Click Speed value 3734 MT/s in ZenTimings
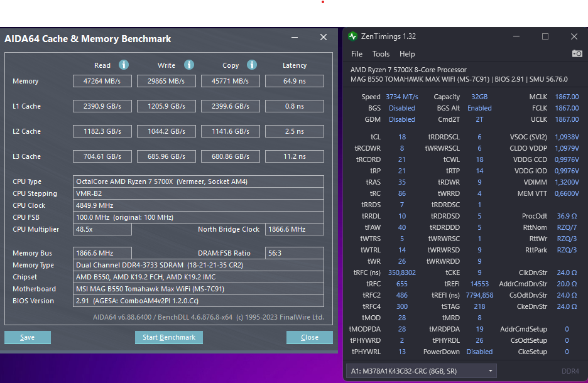588x383 pixels. click(x=401, y=97)
